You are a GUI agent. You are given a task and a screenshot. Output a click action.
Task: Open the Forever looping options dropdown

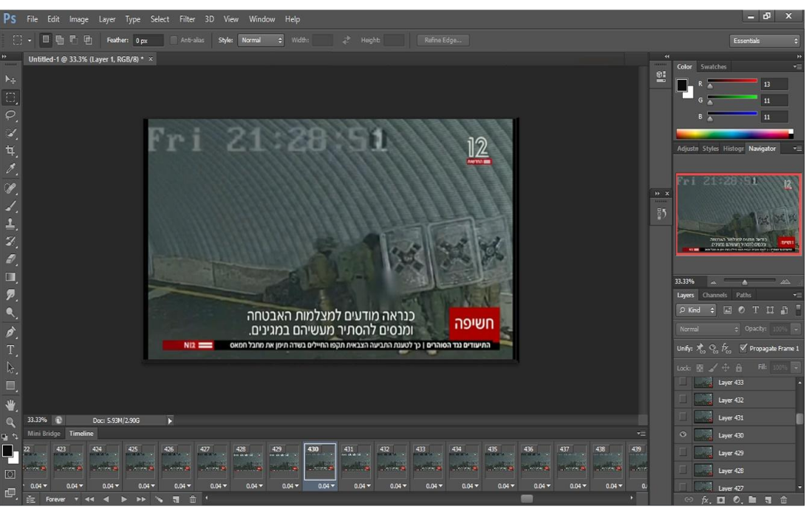(x=60, y=500)
